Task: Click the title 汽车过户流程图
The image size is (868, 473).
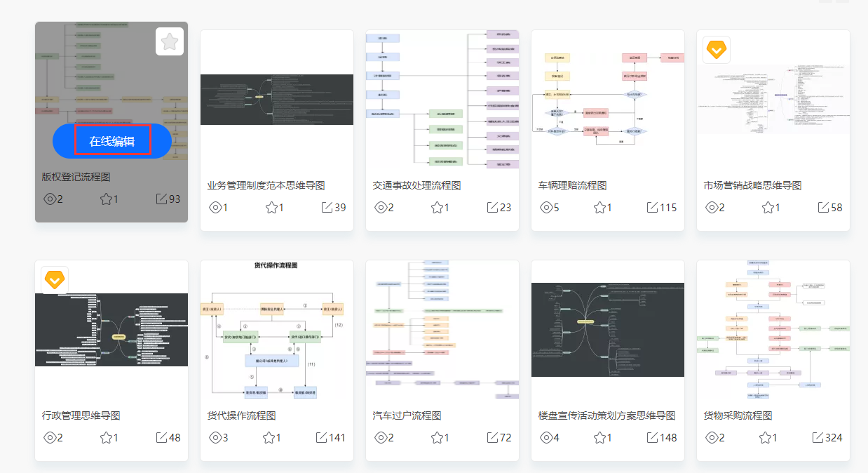Action: pos(407,415)
